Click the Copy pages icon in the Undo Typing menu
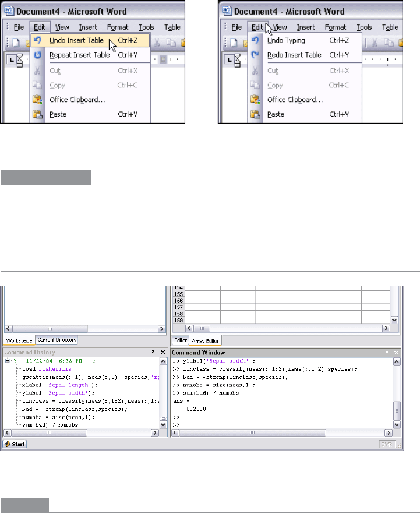Screen dimensions: 420x513 coord(255,85)
